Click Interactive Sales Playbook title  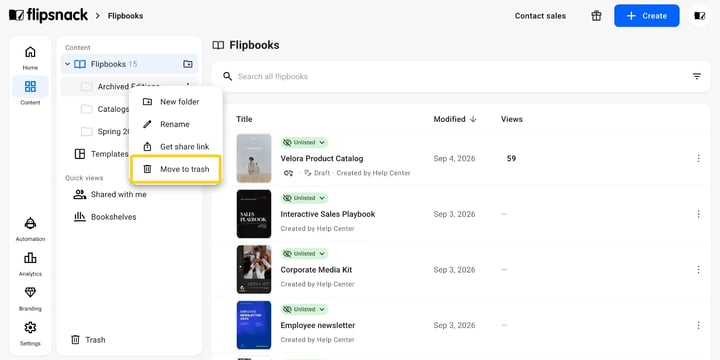click(328, 214)
